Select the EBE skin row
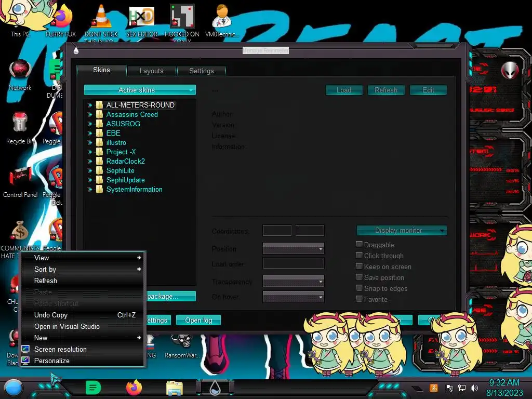The height and width of the screenshot is (399, 532). point(113,133)
